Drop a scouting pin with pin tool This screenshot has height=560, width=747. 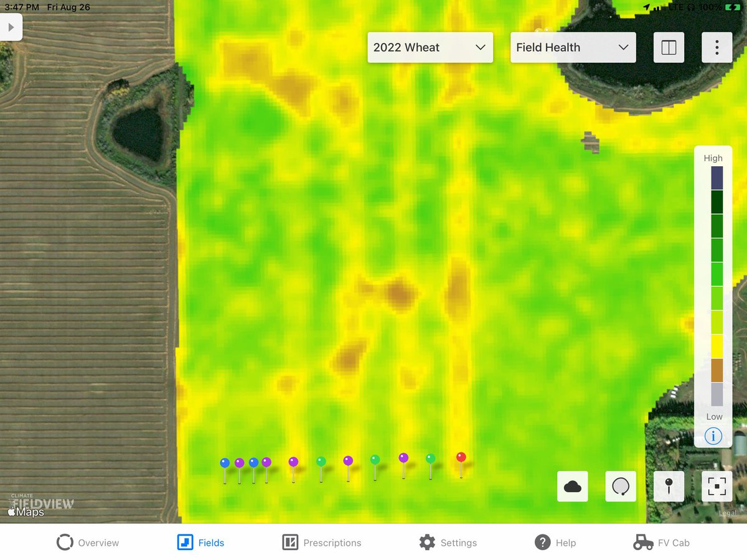pyautogui.click(x=669, y=487)
